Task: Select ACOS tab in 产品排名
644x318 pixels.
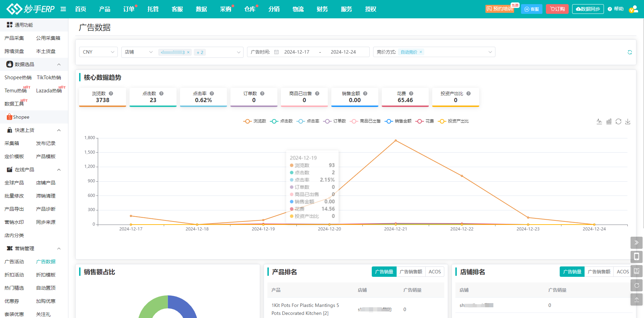Action: 435,272
